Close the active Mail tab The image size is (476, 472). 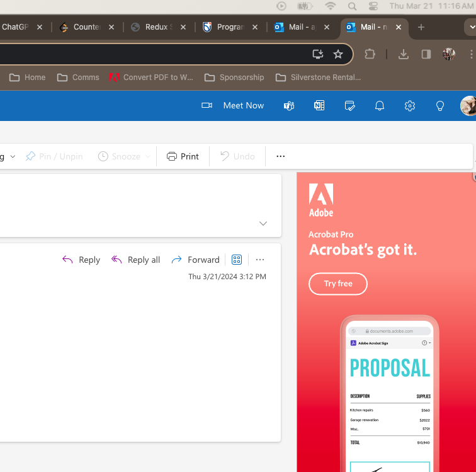click(399, 27)
